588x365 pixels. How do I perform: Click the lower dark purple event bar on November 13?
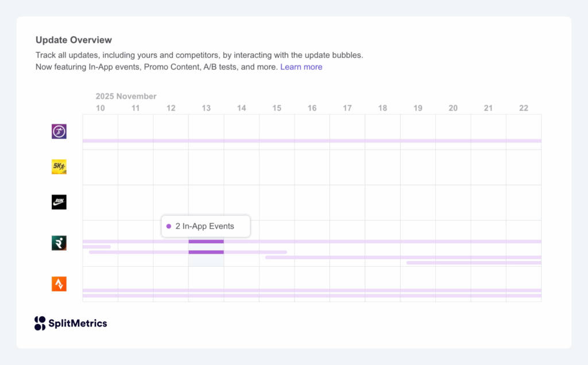(x=206, y=252)
